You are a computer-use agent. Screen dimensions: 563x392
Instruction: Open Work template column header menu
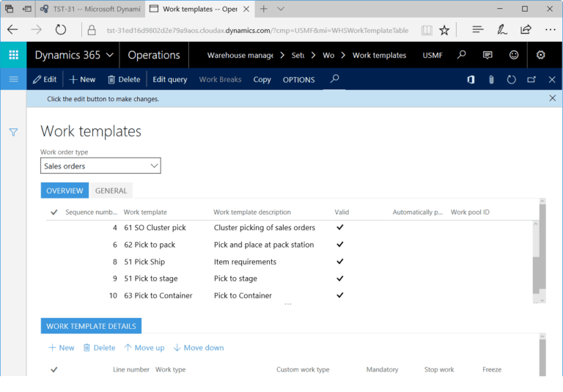tap(145, 212)
